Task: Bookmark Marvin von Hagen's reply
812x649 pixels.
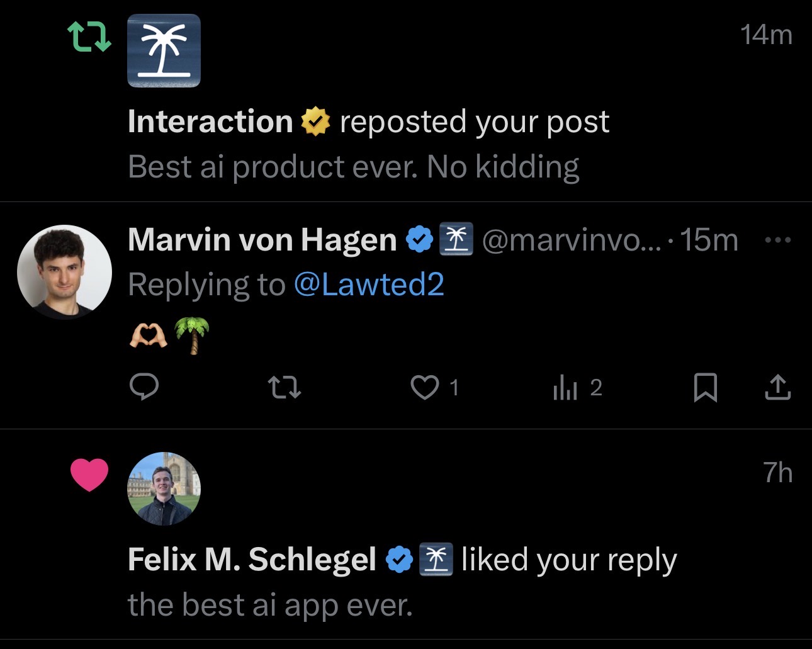Action: 705,387
